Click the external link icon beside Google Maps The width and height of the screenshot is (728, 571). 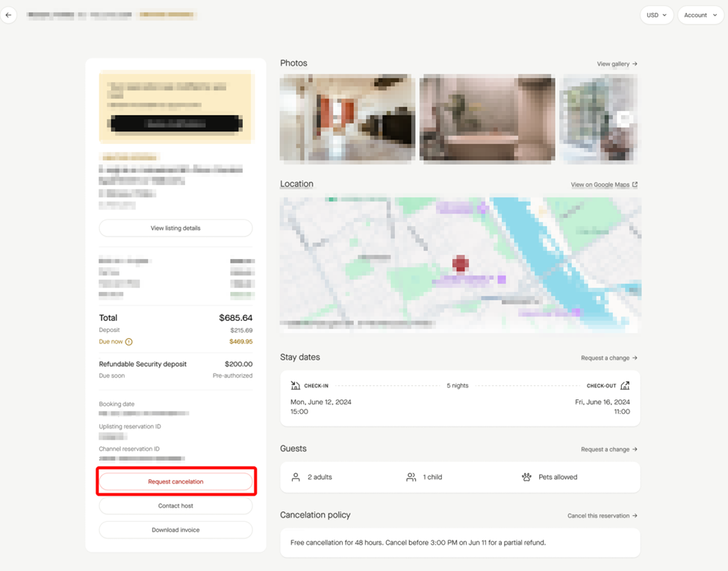[x=635, y=185]
